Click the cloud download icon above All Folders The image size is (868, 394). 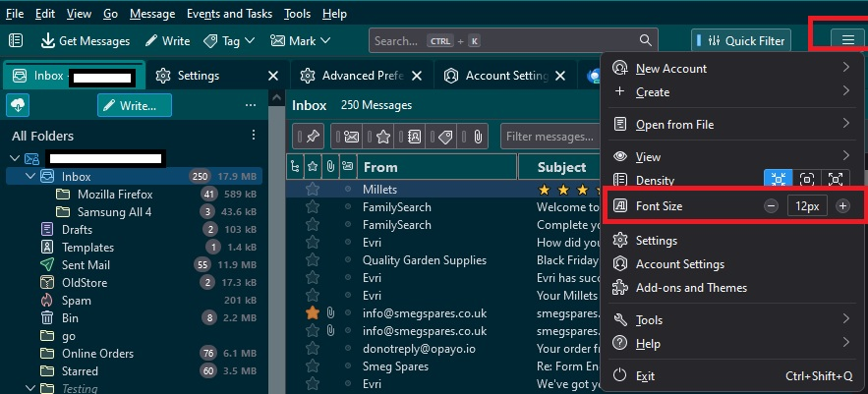coord(18,105)
